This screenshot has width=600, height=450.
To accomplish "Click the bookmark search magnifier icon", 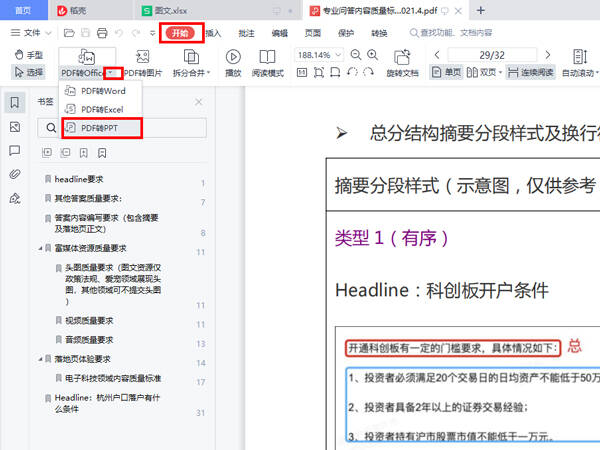I will pos(51,127).
